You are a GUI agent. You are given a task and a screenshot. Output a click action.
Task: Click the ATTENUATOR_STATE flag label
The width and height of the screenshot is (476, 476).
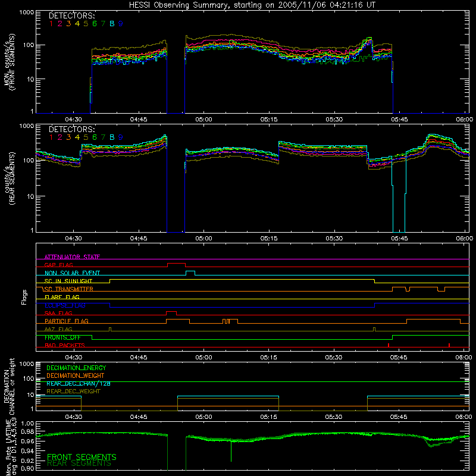tap(72, 257)
